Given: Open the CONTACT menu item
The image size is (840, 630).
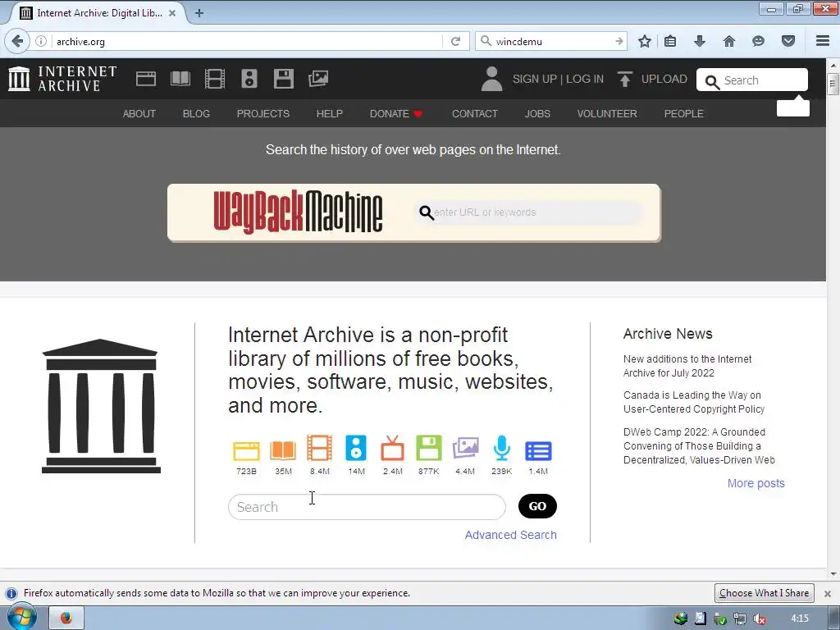Looking at the screenshot, I should point(475,113).
